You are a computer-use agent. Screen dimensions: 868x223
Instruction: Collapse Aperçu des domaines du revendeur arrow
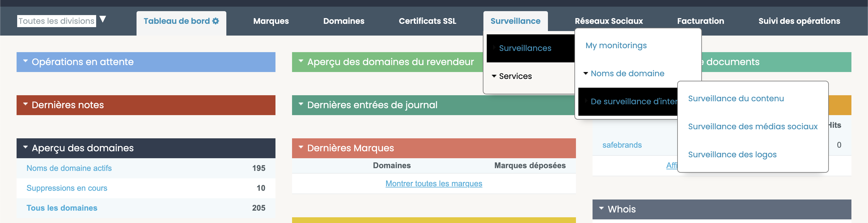click(301, 61)
